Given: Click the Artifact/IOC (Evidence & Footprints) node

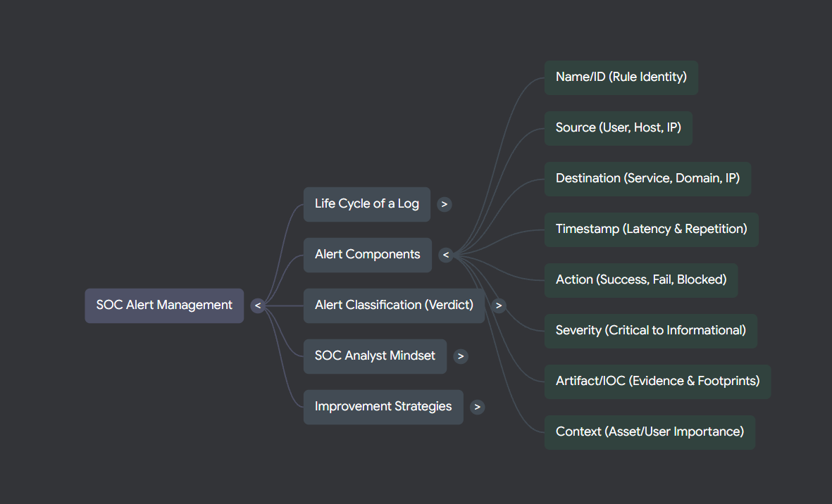Looking at the screenshot, I should coord(657,381).
